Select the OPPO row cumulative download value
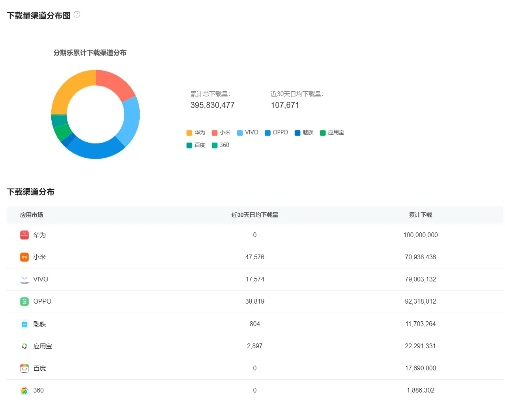Viewport: 505px width, 400px height. (421, 301)
